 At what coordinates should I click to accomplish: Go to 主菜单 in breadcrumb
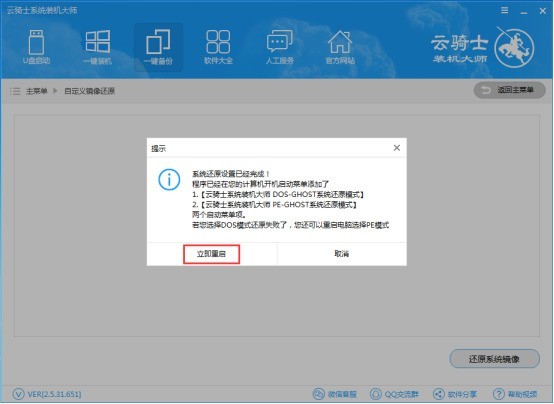(x=36, y=91)
